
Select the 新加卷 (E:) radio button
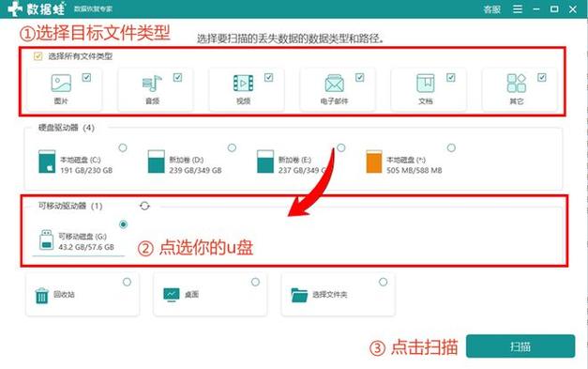pos(340,148)
